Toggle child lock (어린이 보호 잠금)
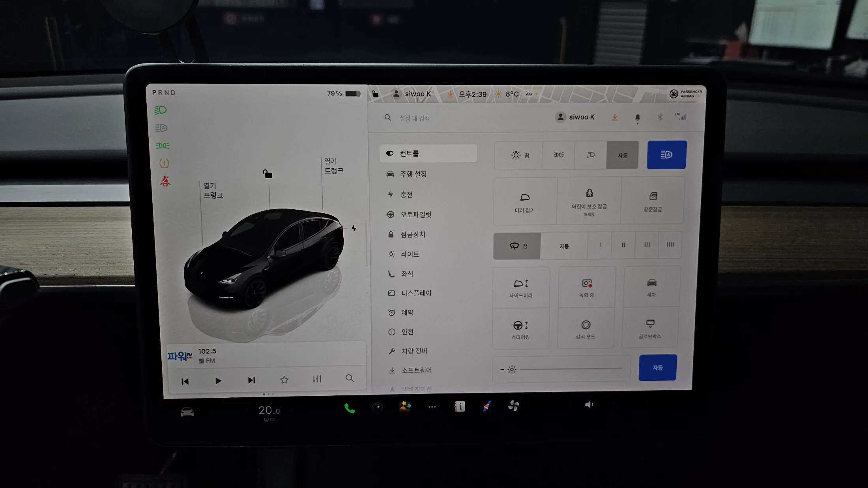 [589, 201]
